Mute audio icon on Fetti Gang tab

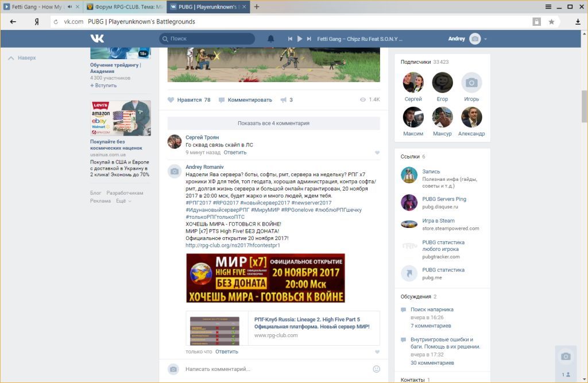tap(69, 7)
